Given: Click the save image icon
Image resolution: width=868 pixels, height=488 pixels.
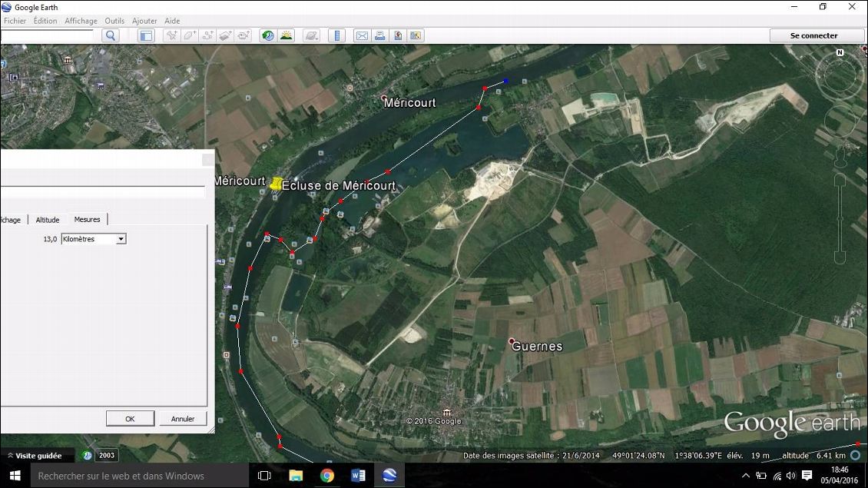Looking at the screenshot, I should (x=397, y=35).
